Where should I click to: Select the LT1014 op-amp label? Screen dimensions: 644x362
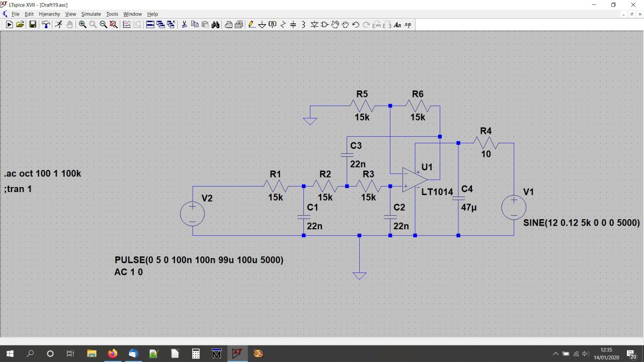pos(437,192)
